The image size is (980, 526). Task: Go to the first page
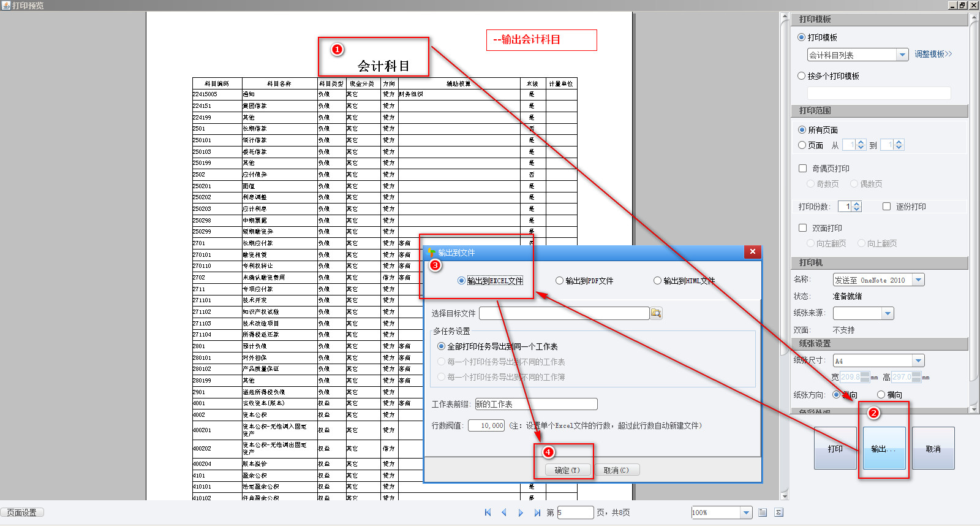tap(488, 513)
